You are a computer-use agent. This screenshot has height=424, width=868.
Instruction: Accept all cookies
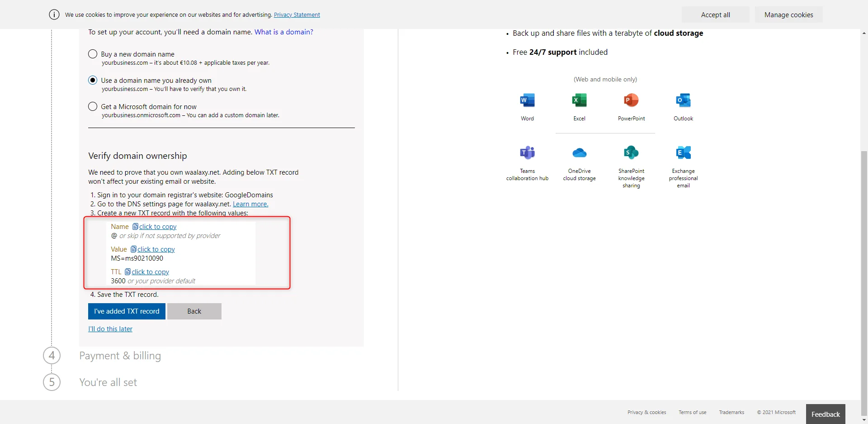[x=716, y=15]
